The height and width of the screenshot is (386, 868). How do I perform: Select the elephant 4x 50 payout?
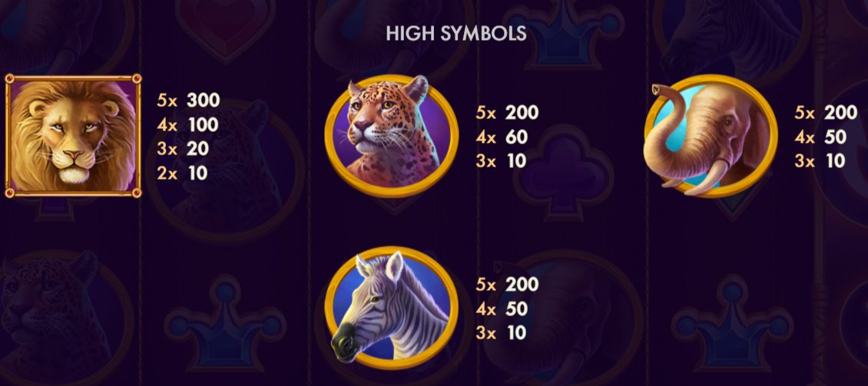[820, 137]
